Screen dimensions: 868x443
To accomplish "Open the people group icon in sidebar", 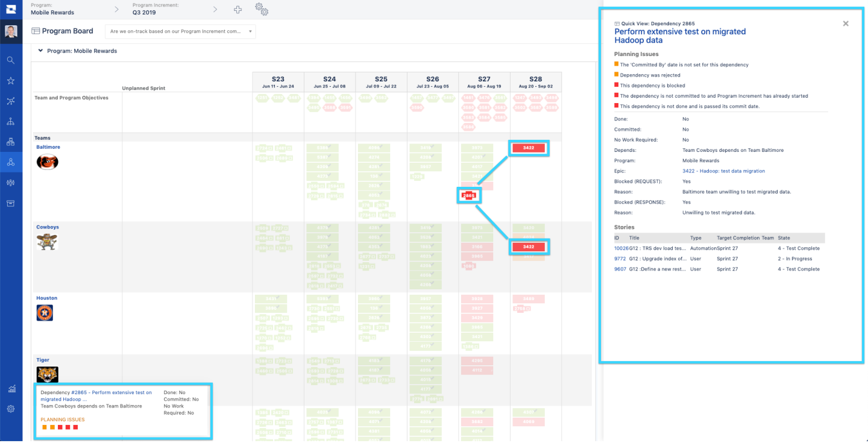I will pos(11,183).
